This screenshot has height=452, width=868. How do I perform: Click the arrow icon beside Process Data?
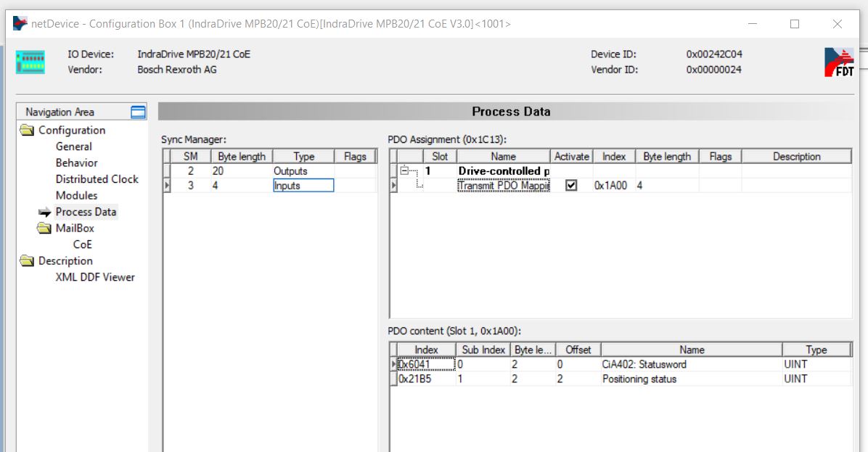(x=45, y=213)
